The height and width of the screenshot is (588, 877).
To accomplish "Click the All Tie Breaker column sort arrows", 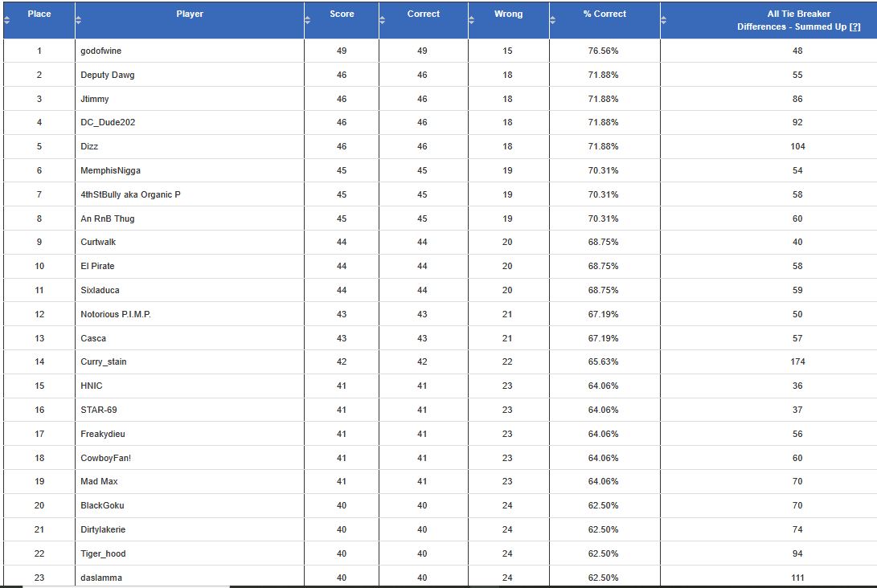I will (664, 20).
